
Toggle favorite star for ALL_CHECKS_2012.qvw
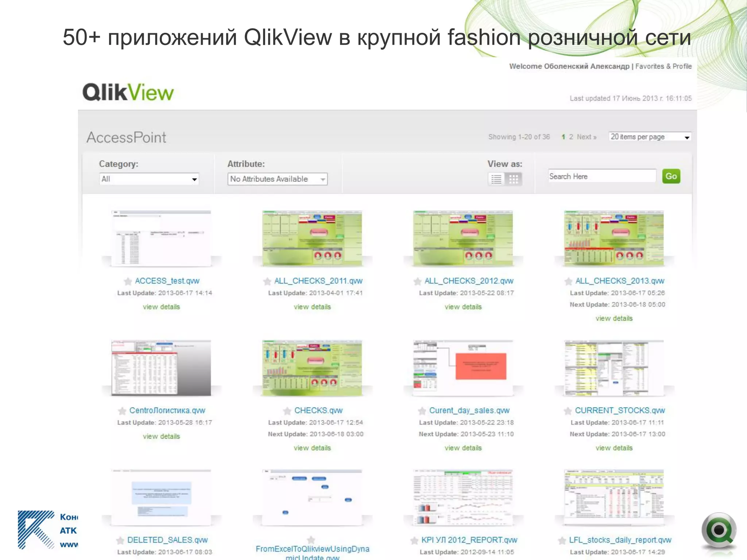[418, 281]
